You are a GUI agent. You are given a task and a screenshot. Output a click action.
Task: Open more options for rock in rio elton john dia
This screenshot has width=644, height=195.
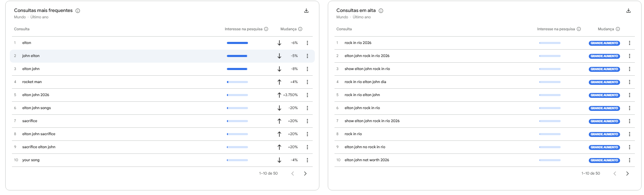630,82
